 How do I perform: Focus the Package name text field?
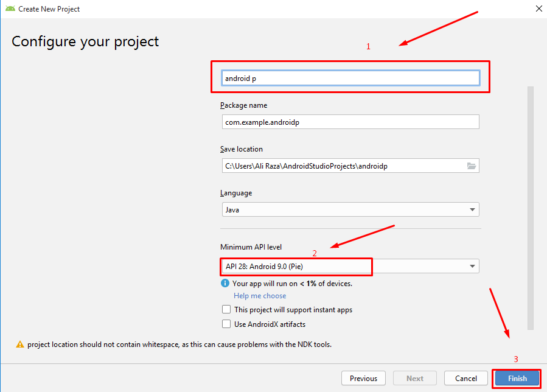pos(349,122)
